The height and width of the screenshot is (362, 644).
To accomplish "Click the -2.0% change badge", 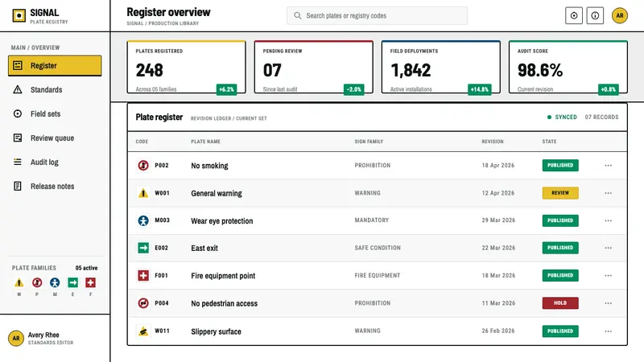I will click(x=354, y=89).
